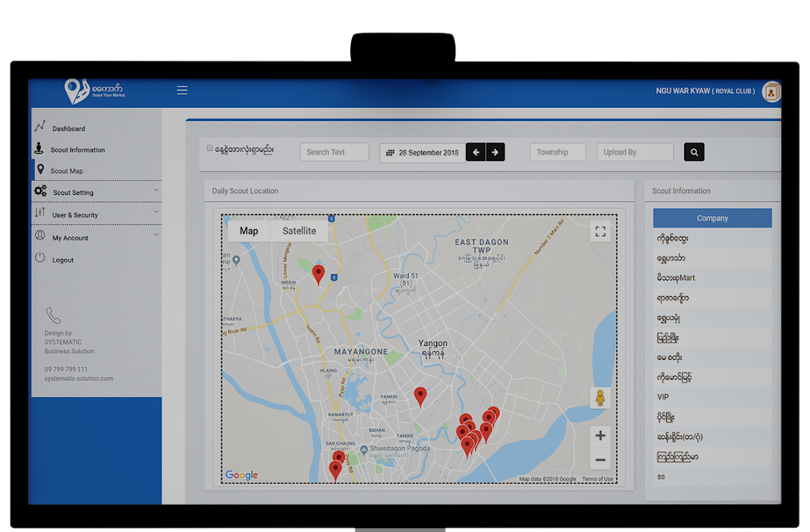Screen dimensions: 810x532
Task: Zoom in the map with plus button
Action: (x=600, y=436)
